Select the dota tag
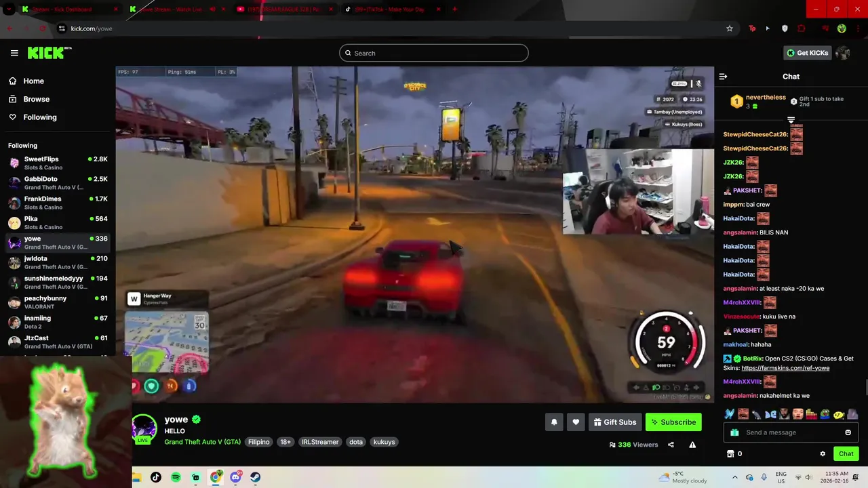The width and height of the screenshot is (868, 488). pyautogui.click(x=356, y=442)
